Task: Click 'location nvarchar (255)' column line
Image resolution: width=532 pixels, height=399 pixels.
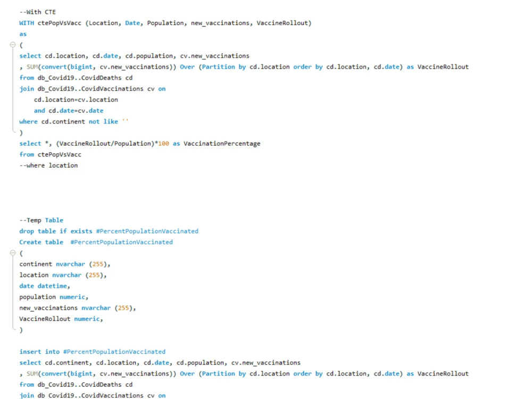Action: [x=63, y=275]
